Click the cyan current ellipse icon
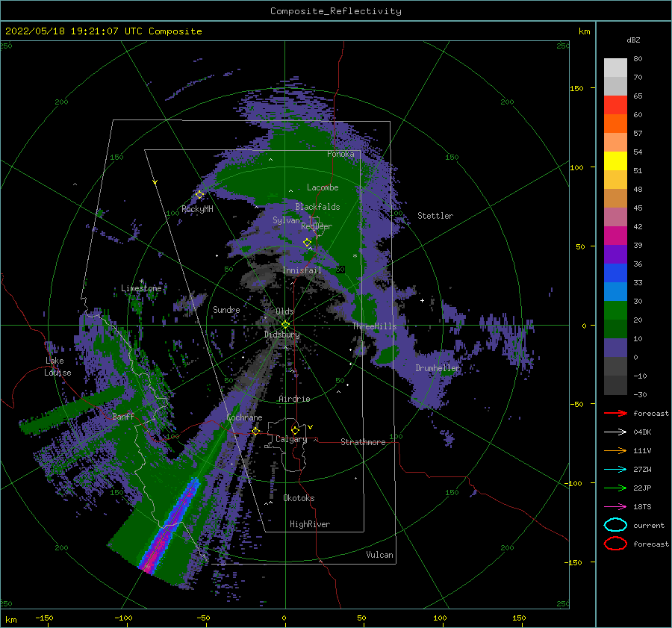This screenshot has height=628, width=672. [x=615, y=525]
